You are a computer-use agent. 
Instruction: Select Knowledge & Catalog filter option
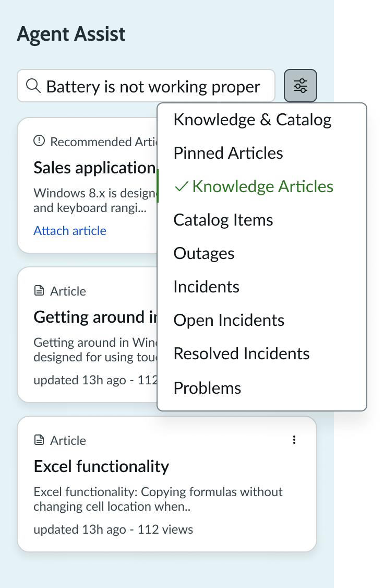point(253,120)
